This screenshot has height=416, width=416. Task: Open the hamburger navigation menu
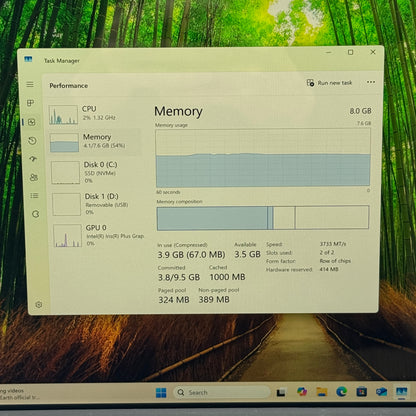pos(30,84)
